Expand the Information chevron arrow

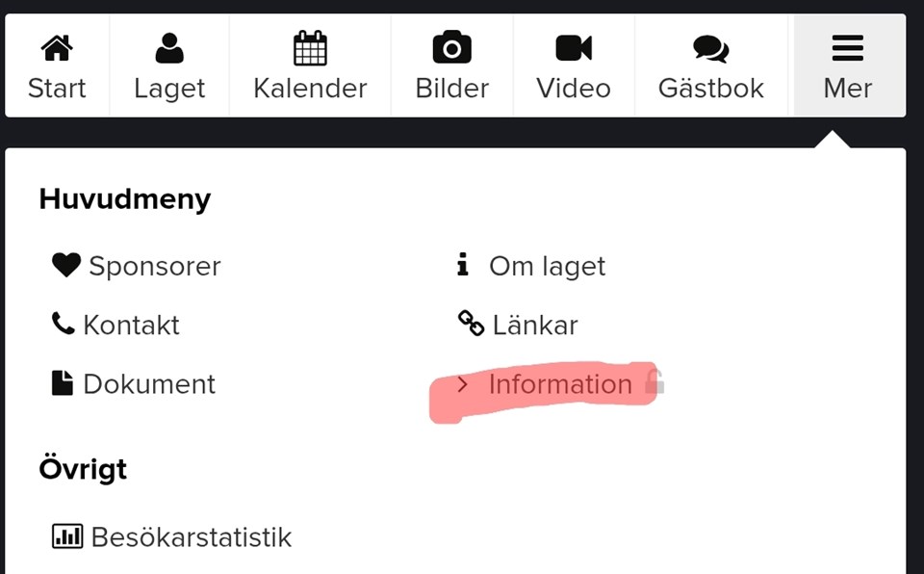(x=463, y=384)
